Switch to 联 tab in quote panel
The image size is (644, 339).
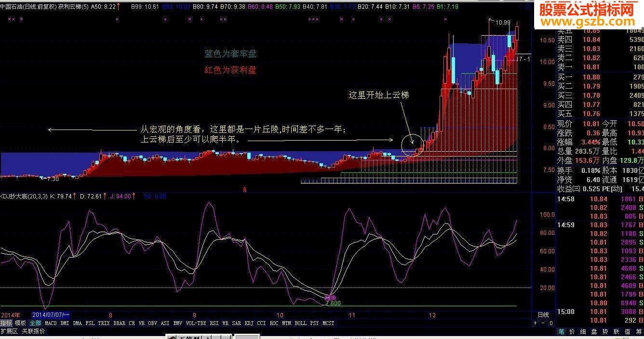(617, 331)
